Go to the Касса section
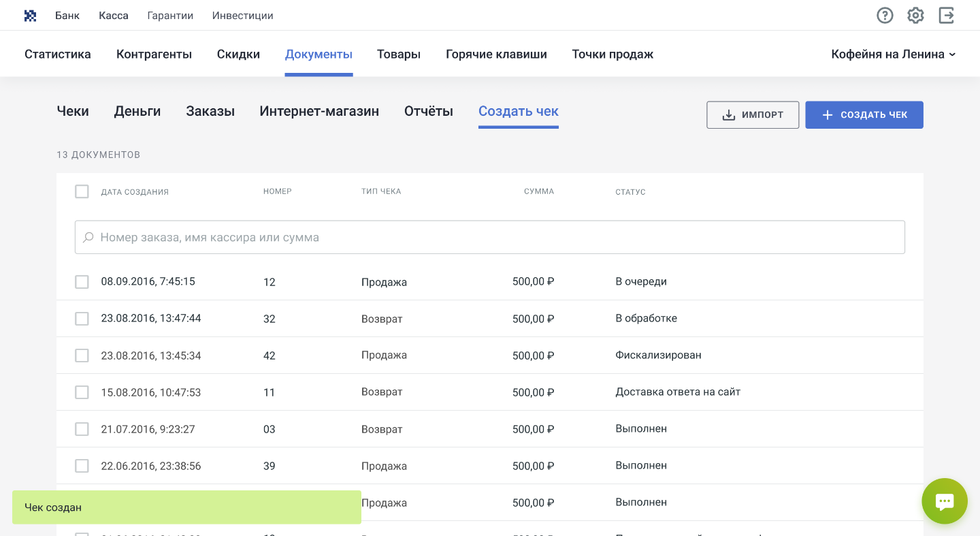Image resolution: width=980 pixels, height=536 pixels. [114, 16]
